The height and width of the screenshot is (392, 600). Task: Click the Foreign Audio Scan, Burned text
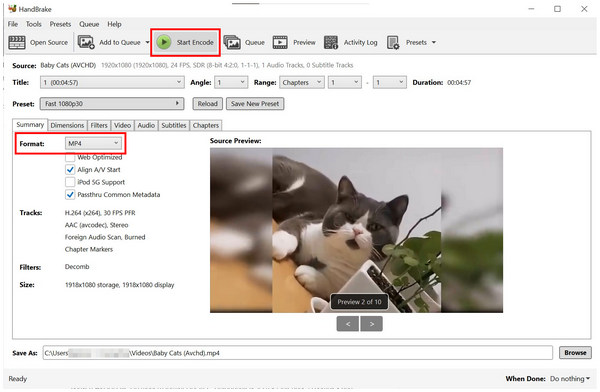(x=105, y=237)
